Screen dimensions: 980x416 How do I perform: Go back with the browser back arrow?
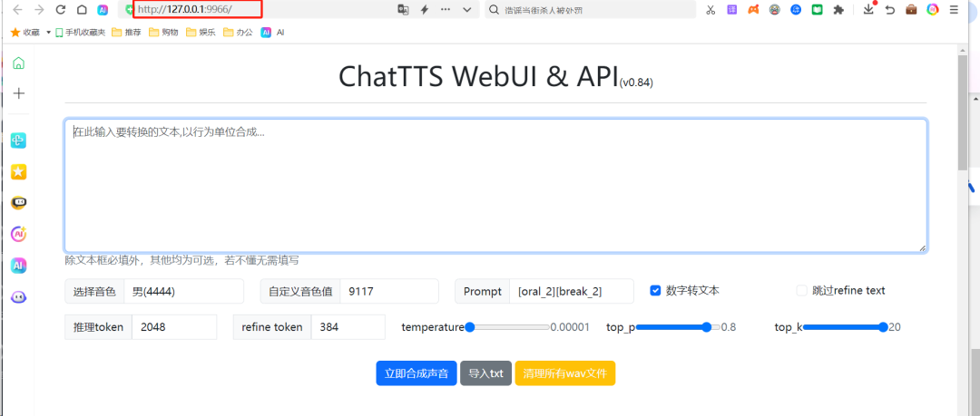tap(17, 9)
